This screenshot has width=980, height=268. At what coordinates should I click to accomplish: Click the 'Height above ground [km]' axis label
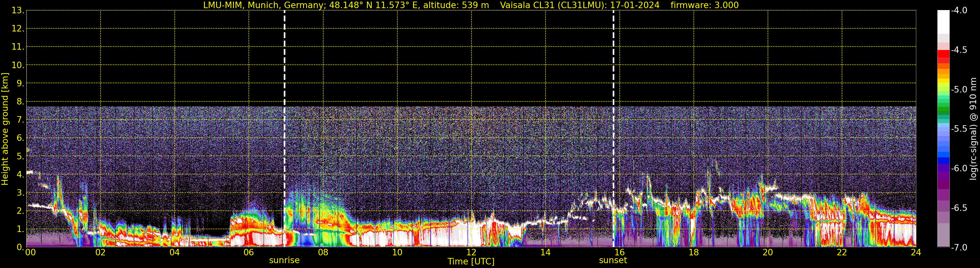click(x=5, y=129)
